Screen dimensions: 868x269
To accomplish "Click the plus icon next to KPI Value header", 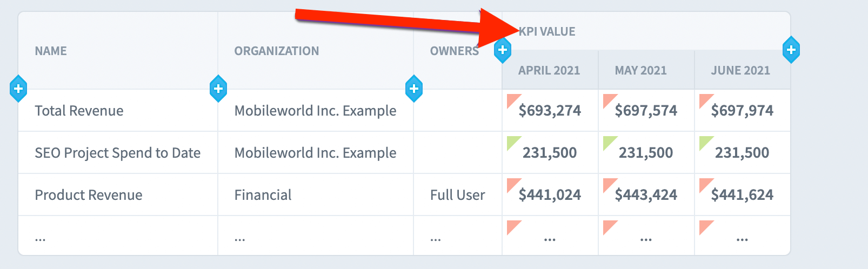I will pos(503,50).
